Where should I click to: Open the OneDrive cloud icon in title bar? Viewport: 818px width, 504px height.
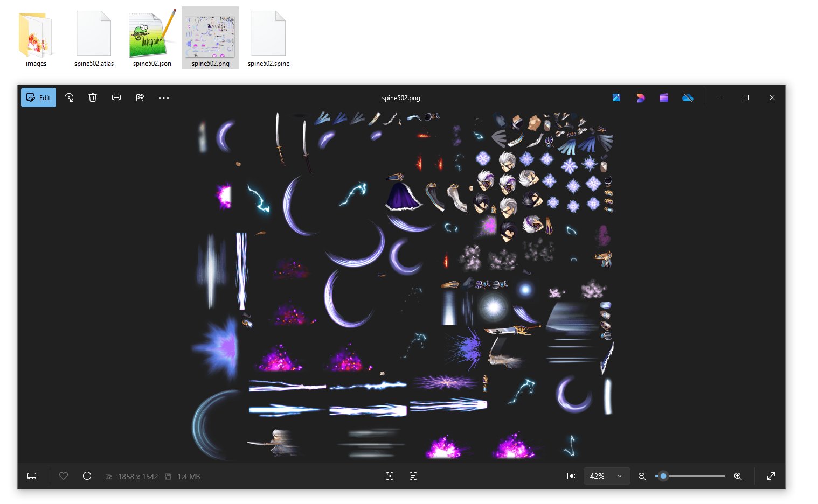coord(688,97)
